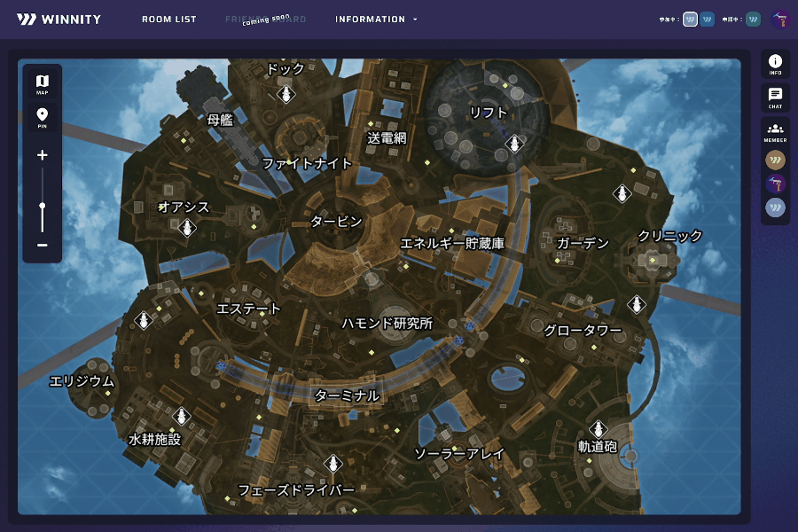Select the PIN tool
798x532 pixels.
(x=42, y=117)
